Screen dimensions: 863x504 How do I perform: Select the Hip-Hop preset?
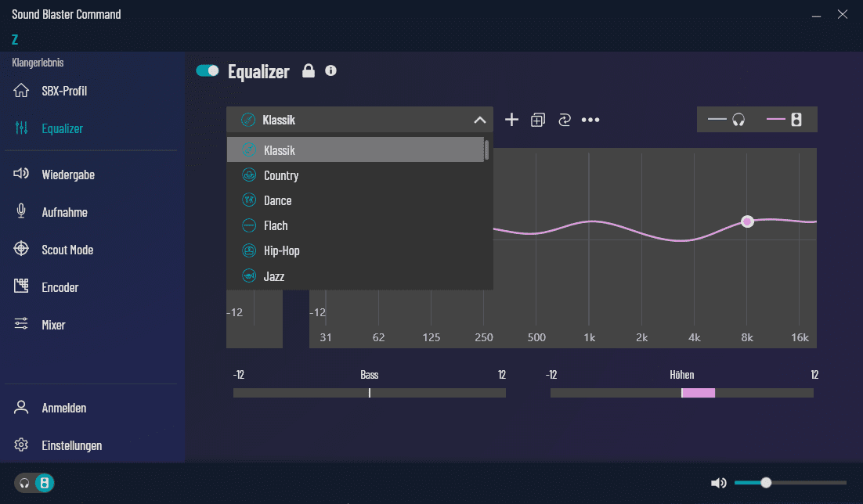point(356,251)
